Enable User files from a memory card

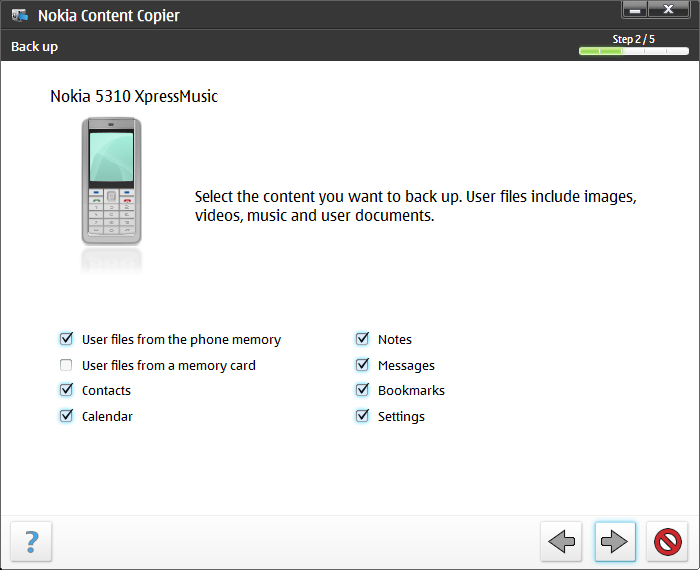(x=66, y=365)
